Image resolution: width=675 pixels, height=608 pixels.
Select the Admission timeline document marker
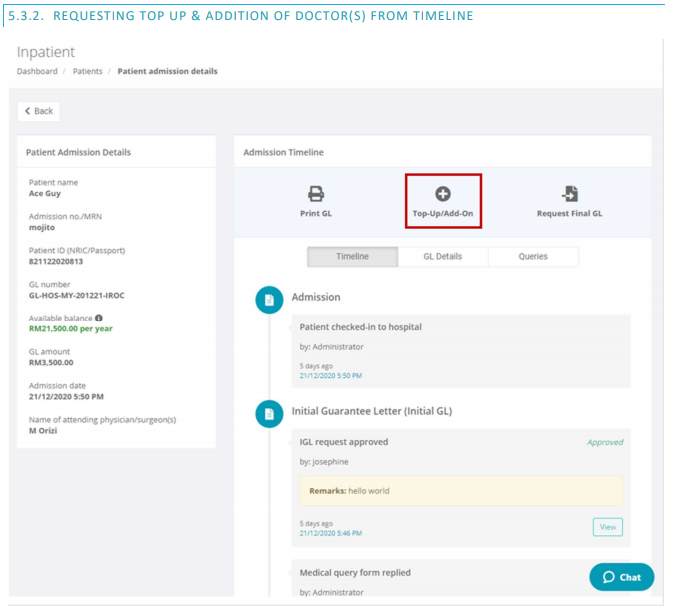(x=269, y=298)
